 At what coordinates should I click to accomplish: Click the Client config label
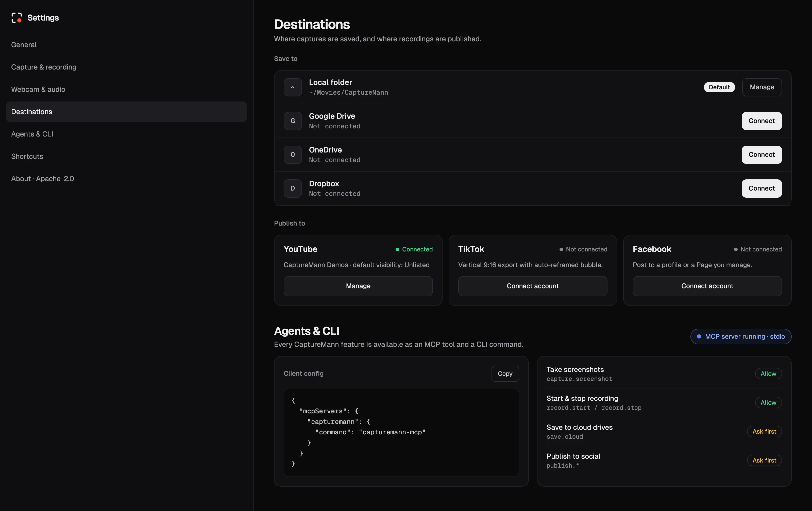[303, 373]
